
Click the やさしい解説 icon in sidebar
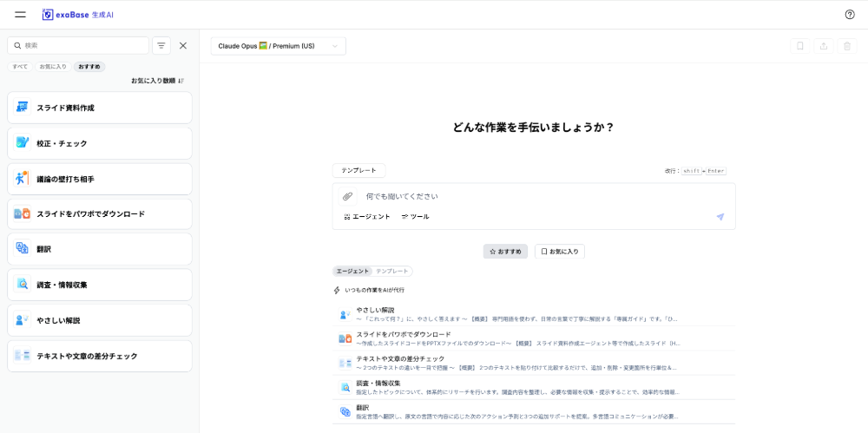click(x=23, y=320)
